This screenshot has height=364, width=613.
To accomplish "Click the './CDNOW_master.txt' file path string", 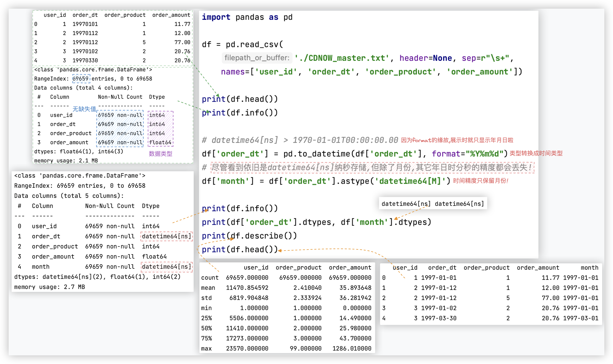I will [342, 58].
